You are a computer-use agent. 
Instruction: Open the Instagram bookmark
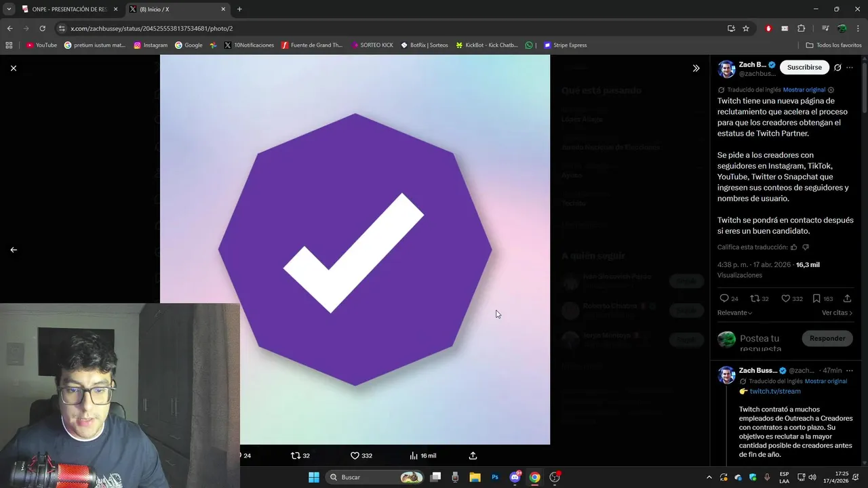pyautogui.click(x=151, y=45)
